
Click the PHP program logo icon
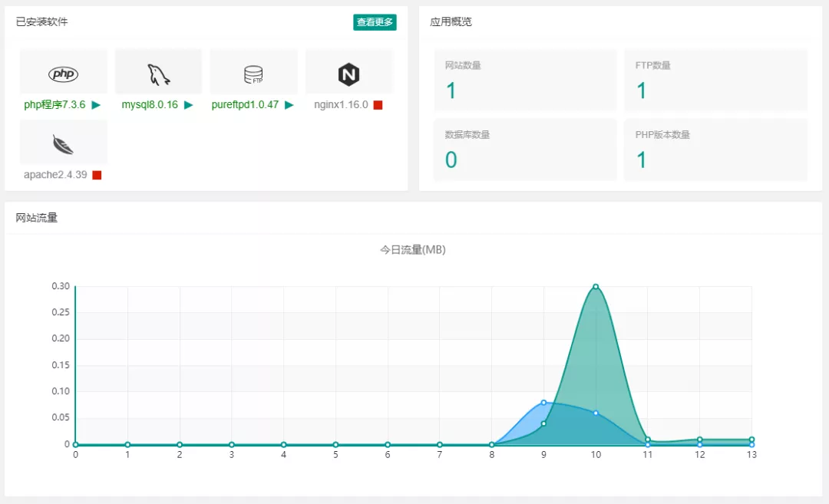point(63,74)
